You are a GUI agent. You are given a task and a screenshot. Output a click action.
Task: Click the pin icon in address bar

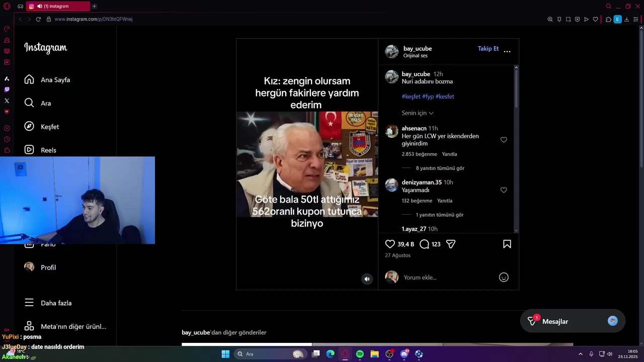pos(559,19)
